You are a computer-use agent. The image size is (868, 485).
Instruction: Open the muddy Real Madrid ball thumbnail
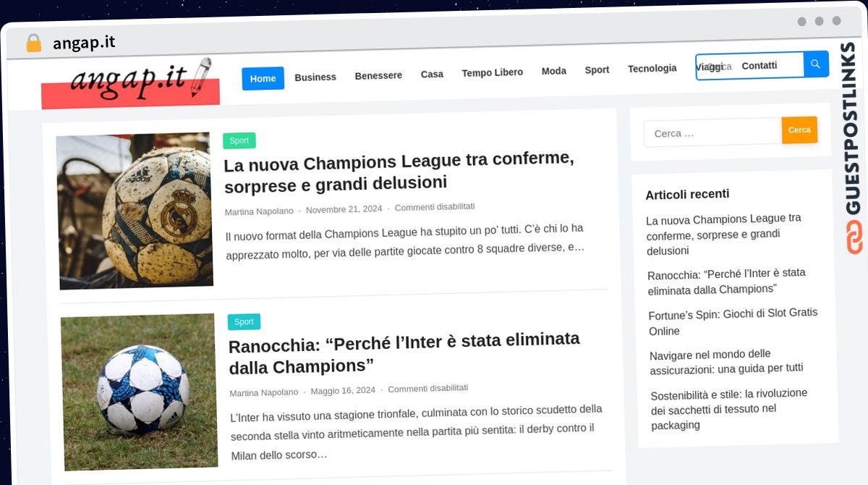[x=134, y=211]
